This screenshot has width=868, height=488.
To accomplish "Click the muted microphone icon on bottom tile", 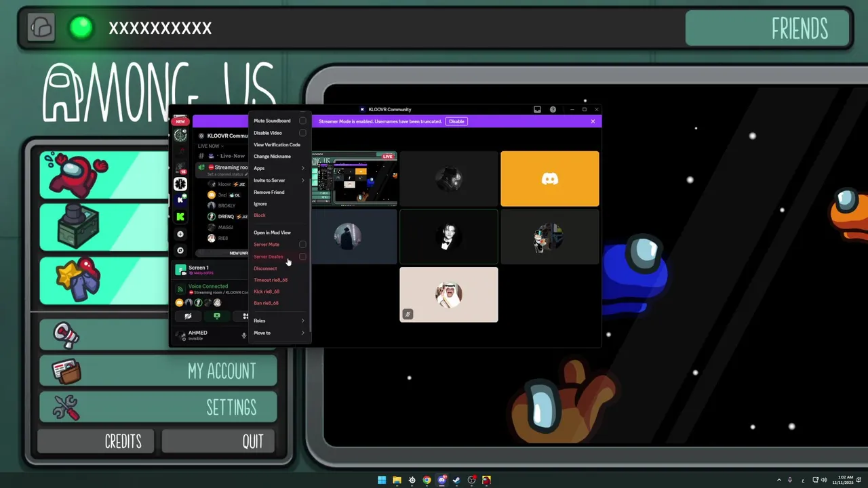I will [408, 314].
